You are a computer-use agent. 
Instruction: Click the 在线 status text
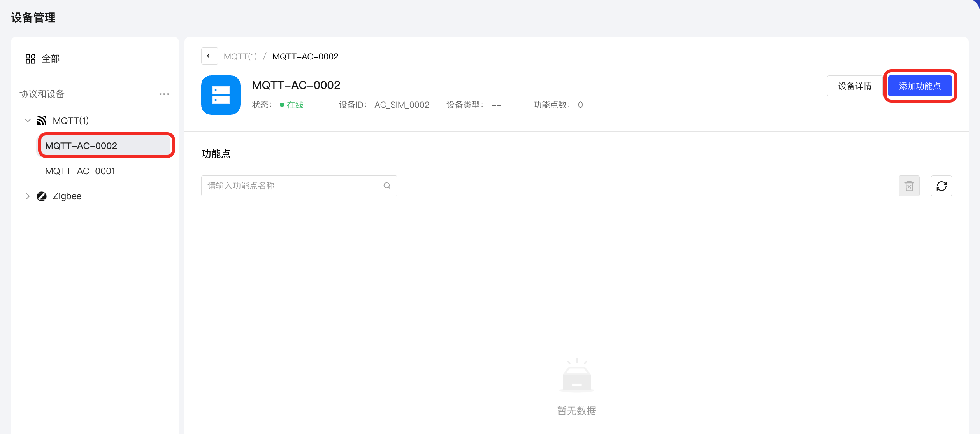coord(295,105)
